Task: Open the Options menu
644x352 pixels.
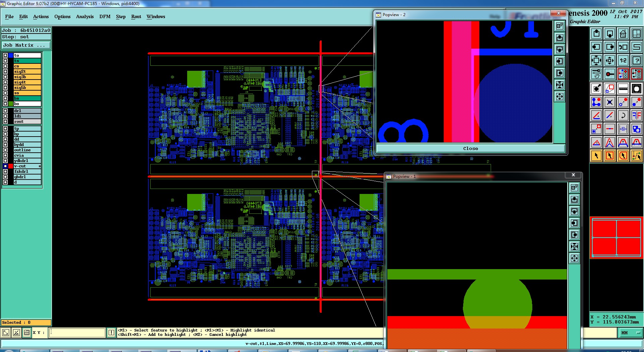Action: coord(62,16)
